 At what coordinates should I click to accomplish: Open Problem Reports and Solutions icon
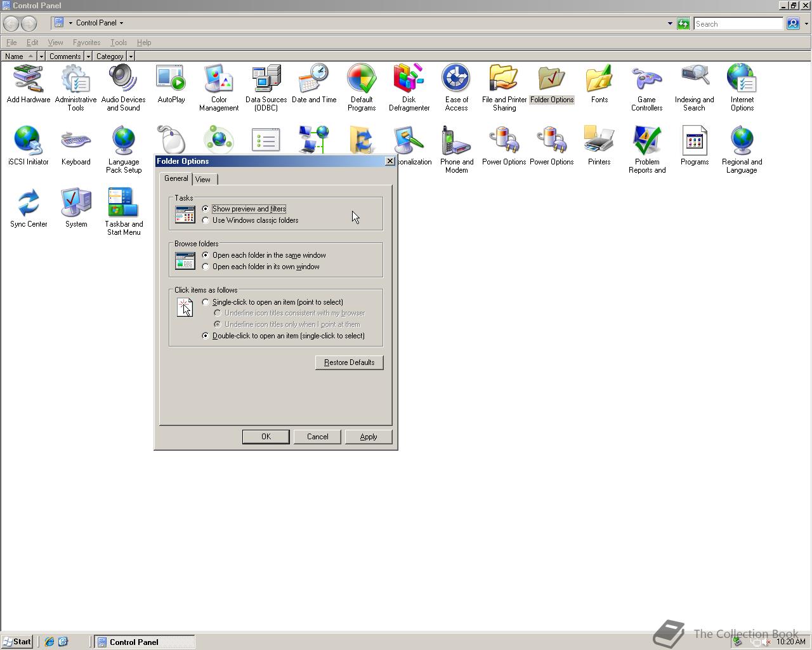(646, 150)
